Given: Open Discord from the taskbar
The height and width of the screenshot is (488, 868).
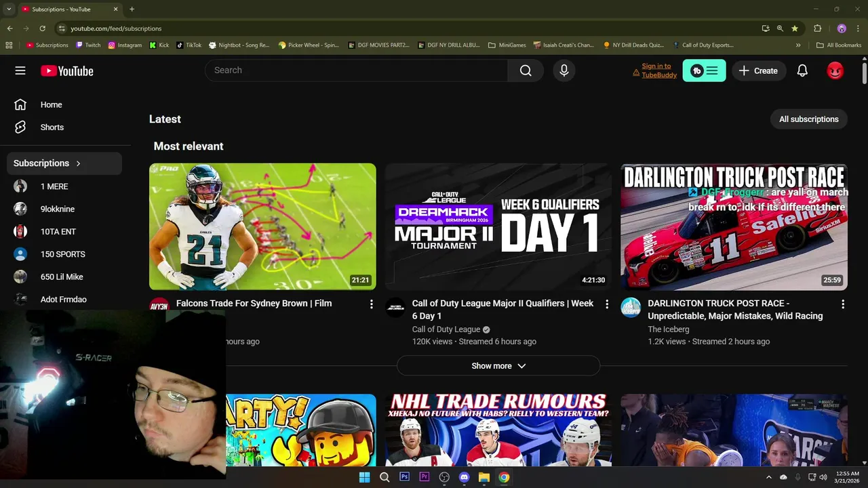Looking at the screenshot, I should (464, 477).
